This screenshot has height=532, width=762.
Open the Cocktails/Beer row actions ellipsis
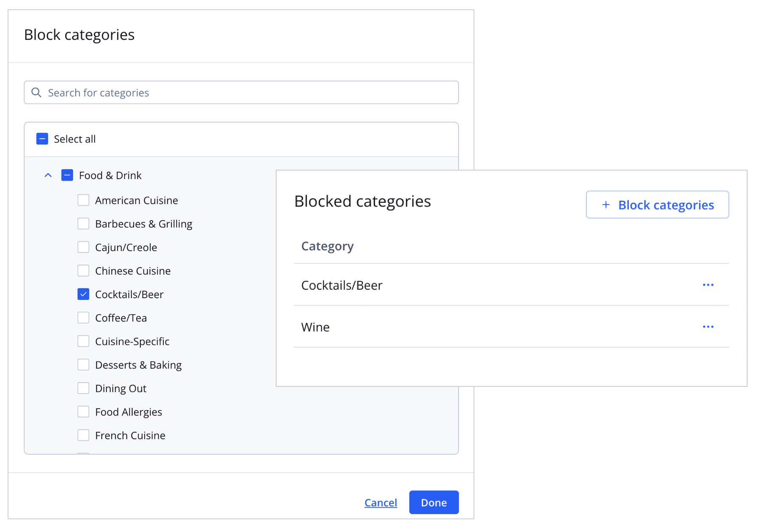pos(708,285)
